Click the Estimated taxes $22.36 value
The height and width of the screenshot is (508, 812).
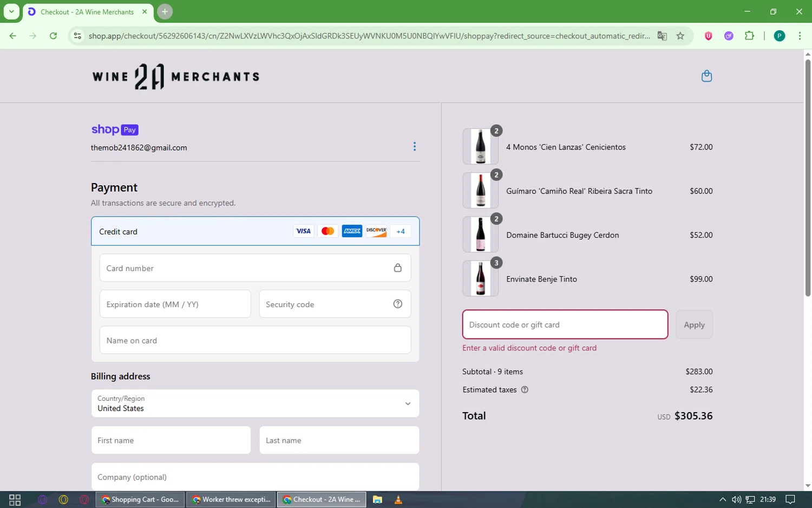pos(701,389)
